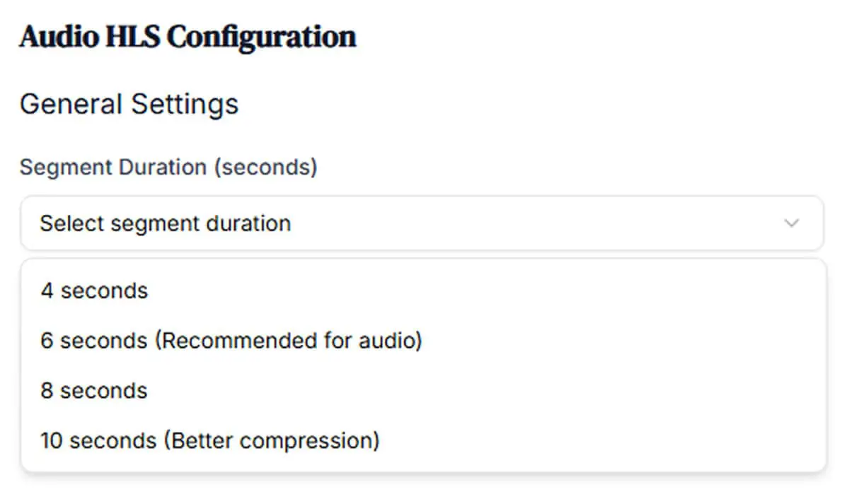Choose the 4 seconds option
This screenshot has width=849, height=504.
click(424, 291)
